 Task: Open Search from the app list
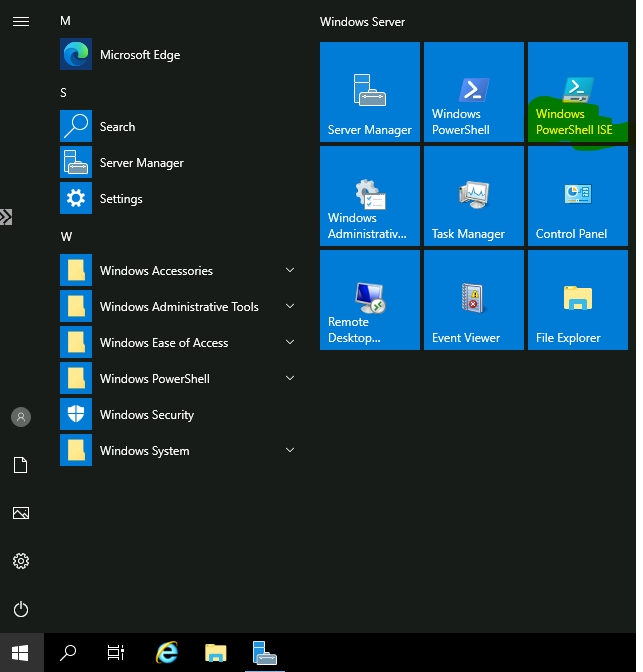178,126
